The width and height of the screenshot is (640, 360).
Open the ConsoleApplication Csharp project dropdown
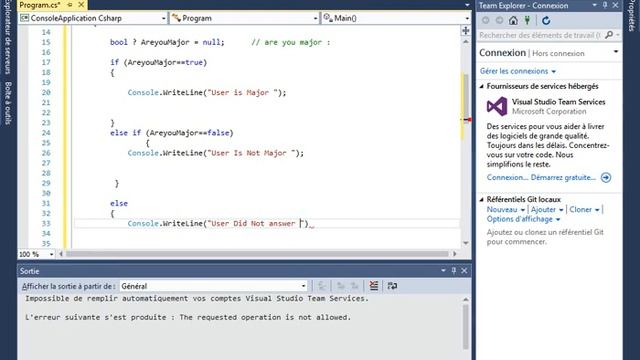coord(163,18)
